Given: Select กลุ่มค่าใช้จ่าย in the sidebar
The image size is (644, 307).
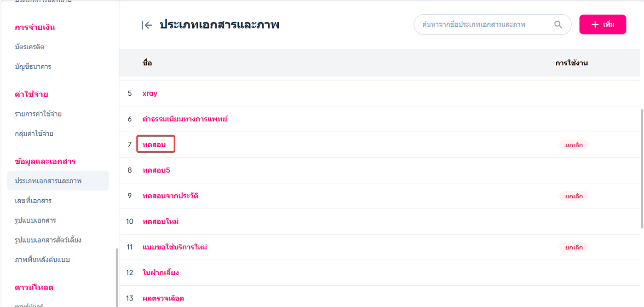Looking at the screenshot, I should [x=34, y=133].
